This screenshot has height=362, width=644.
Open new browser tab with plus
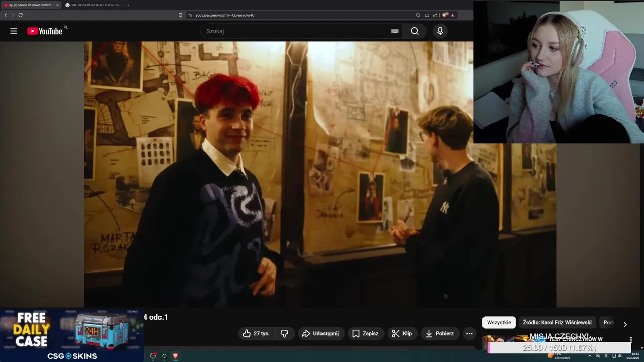click(128, 5)
